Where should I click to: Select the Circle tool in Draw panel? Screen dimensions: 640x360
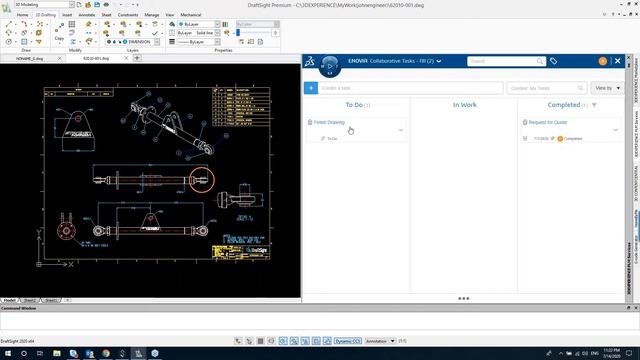pos(9,42)
